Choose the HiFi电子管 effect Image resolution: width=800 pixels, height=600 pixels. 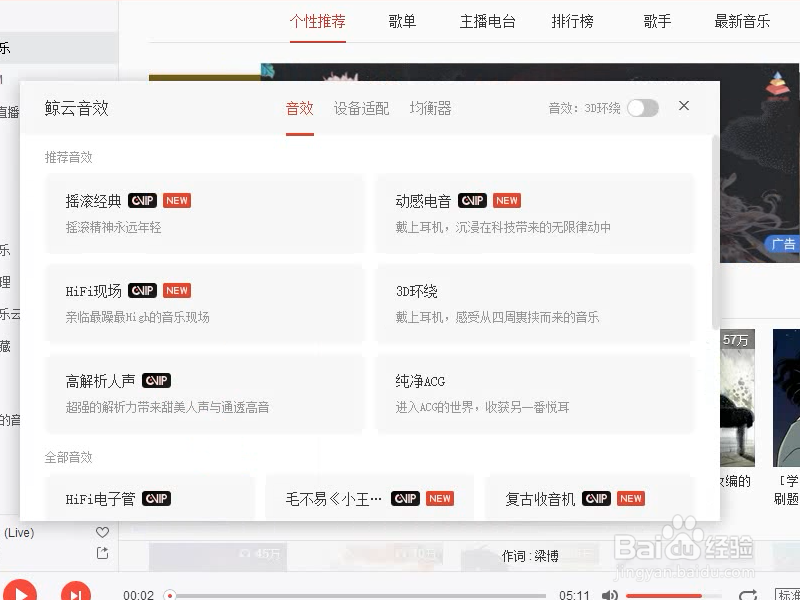[x=150, y=498]
